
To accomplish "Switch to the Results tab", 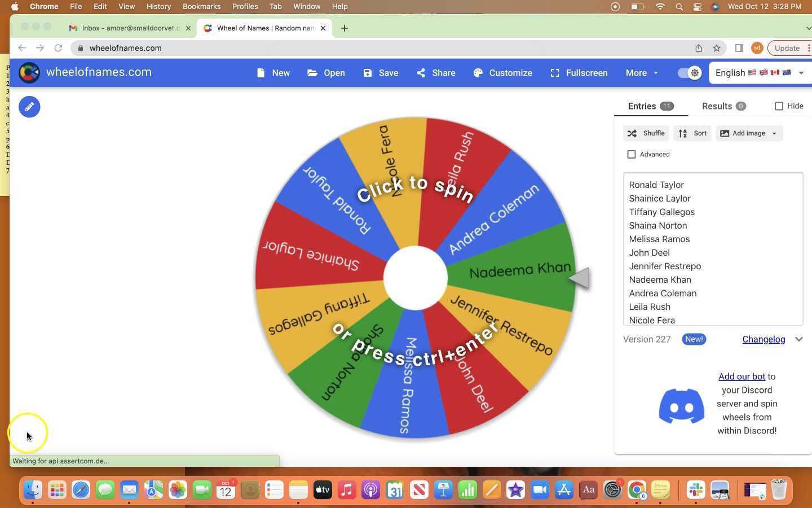I will coord(717,106).
